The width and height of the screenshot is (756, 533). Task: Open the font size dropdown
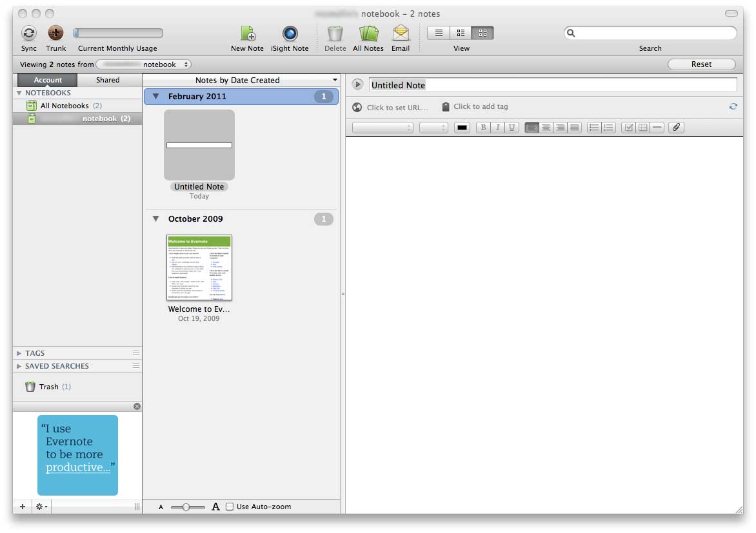tap(433, 128)
